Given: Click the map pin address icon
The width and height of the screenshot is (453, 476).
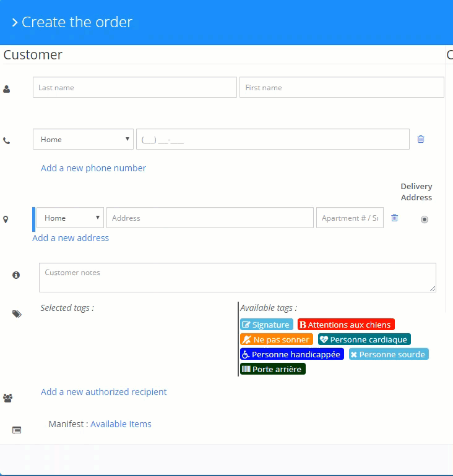Looking at the screenshot, I should pyautogui.click(x=6, y=219).
